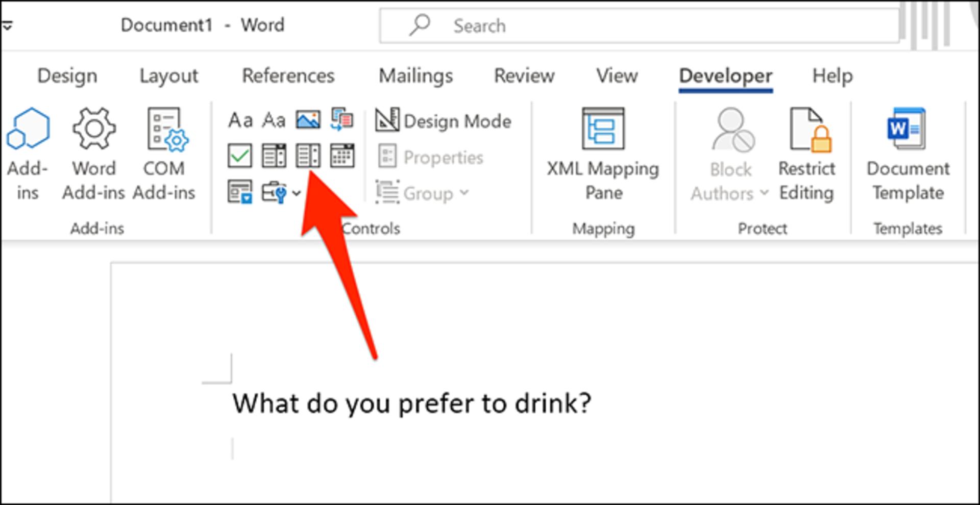This screenshot has width=980, height=505.
Task: Insert Check Box Content Control
Action: (x=240, y=156)
